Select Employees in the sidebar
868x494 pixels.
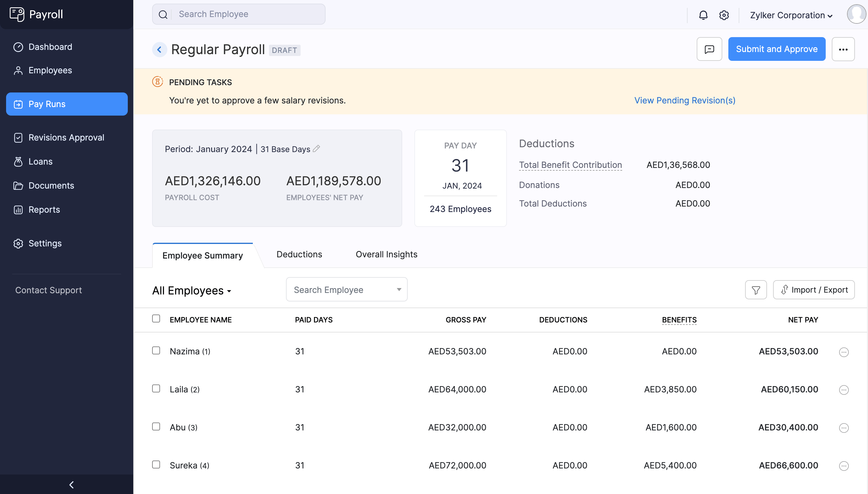coord(50,70)
